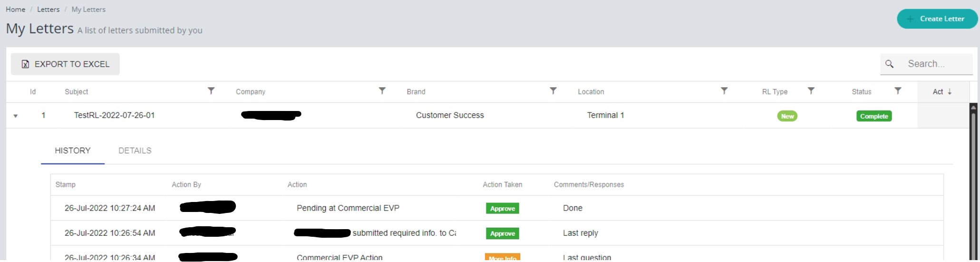Click the Status column filter icon
980x262 pixels.
pyautogui.click(x=898, y=91)
